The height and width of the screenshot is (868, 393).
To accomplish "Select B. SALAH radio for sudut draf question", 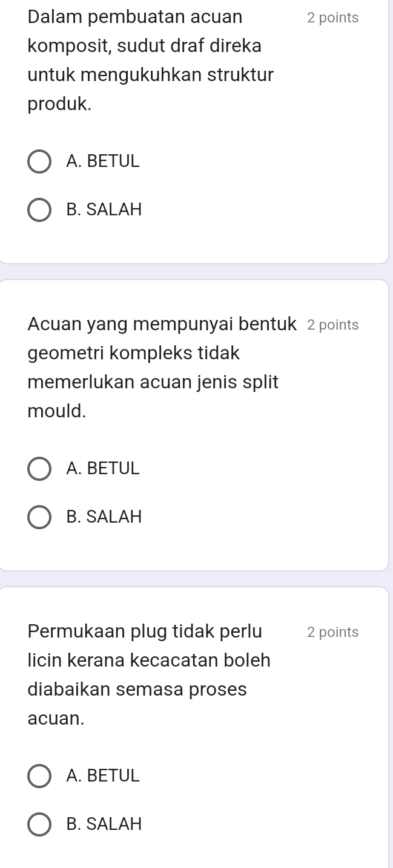I will click(39, 210).
